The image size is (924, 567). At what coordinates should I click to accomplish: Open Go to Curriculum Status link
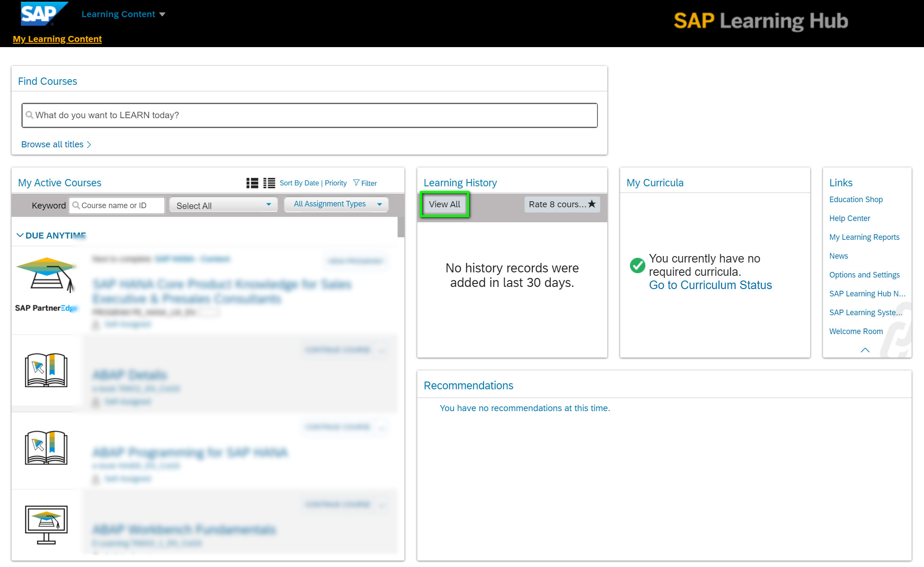click(x=710, y=285)
